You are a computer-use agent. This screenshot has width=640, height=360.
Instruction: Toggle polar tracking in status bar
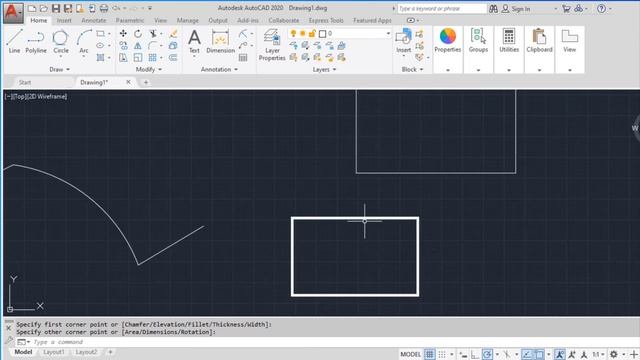tap(487, 354)
